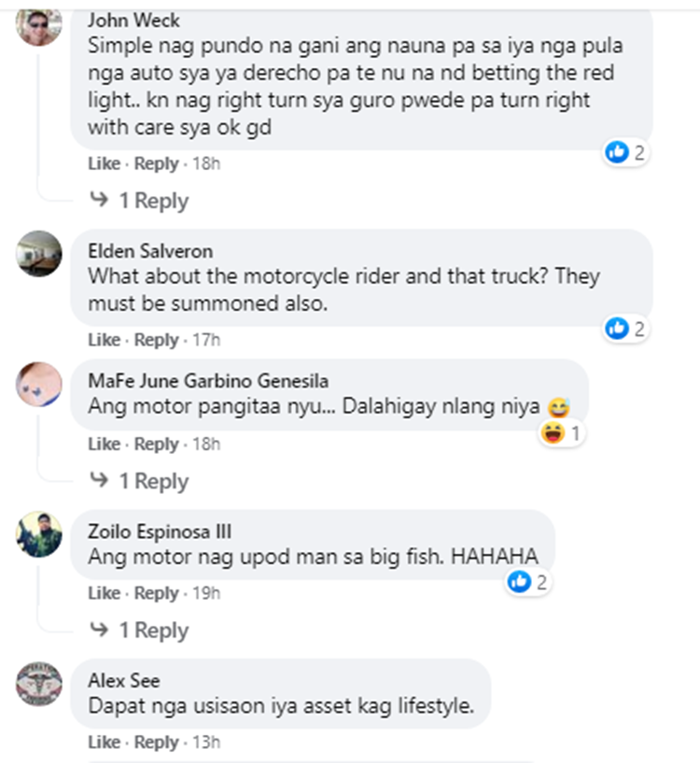Open Zoilo Espinosa III's profile avatar

tap(40, 534)
